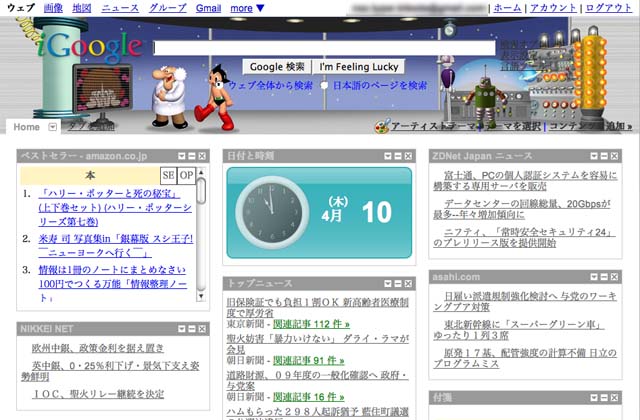Open 日付と時刻 gadget options menu
Viewport: 640px width, 420px height.
click(x=388, y=156)
